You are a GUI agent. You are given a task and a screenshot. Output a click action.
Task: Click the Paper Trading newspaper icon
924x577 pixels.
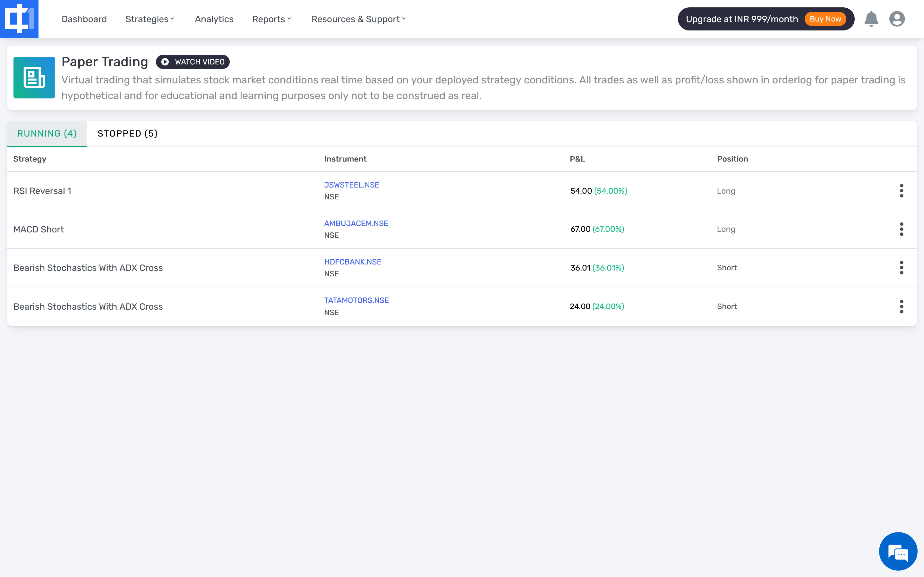tap(34, 78)
